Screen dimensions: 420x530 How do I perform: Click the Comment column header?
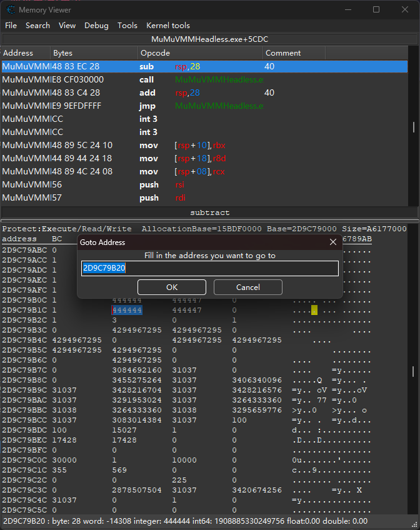tap(294, 53)
